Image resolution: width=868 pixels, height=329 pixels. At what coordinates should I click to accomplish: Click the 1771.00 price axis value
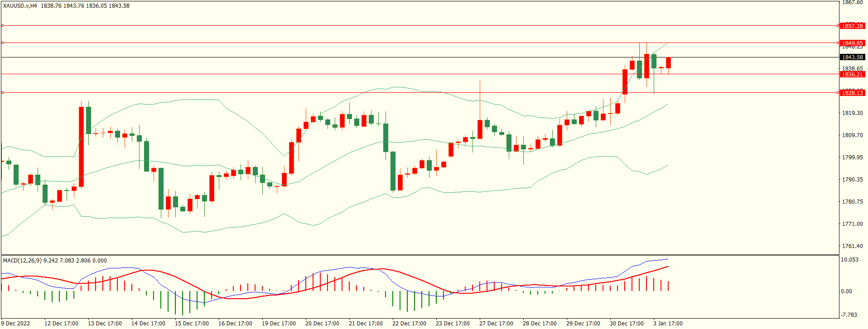click(852, 224)
